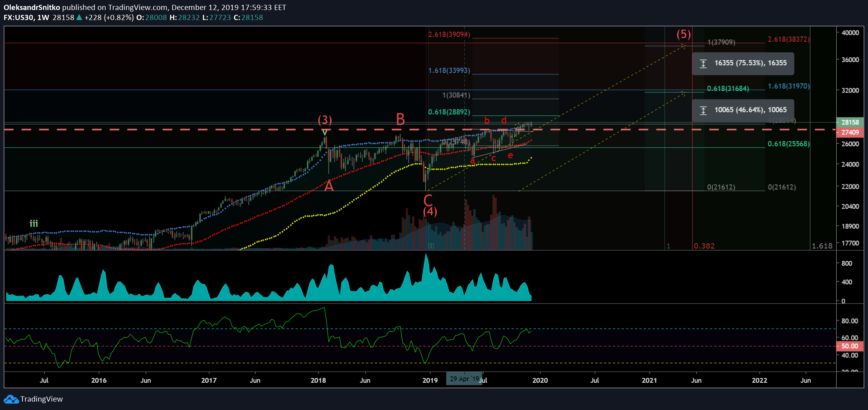Click the 2022 time axis label
Viewport: 868px width, 410px height.
pyautogui.click(x=759, y=380)
